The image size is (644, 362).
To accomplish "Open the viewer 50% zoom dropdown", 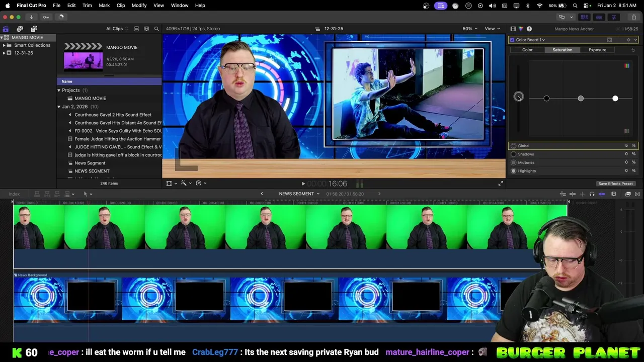I will point(470,29).
